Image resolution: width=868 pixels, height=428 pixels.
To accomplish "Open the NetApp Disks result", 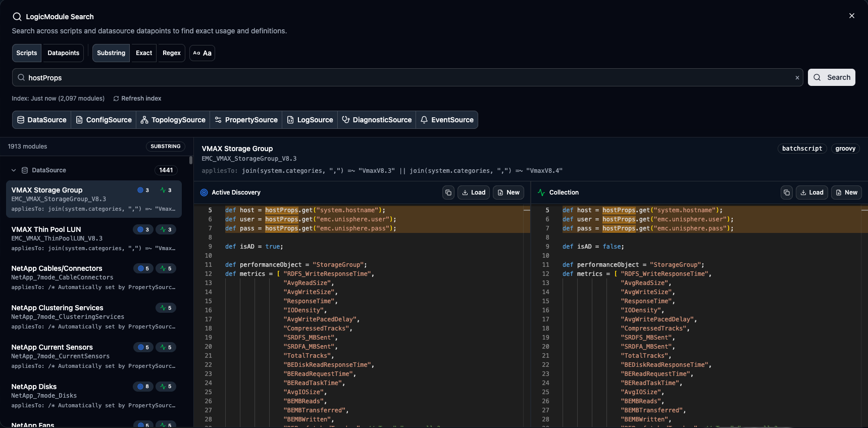I will coord(94,396).
